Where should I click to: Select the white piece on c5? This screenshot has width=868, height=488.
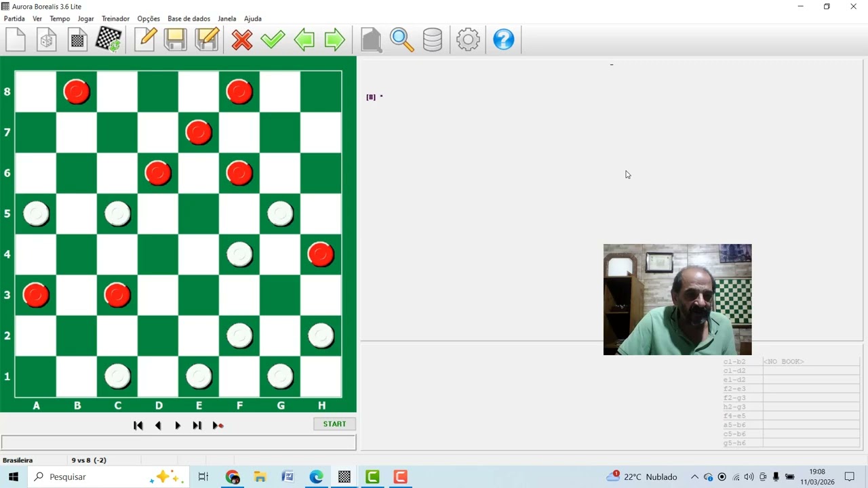117,213
